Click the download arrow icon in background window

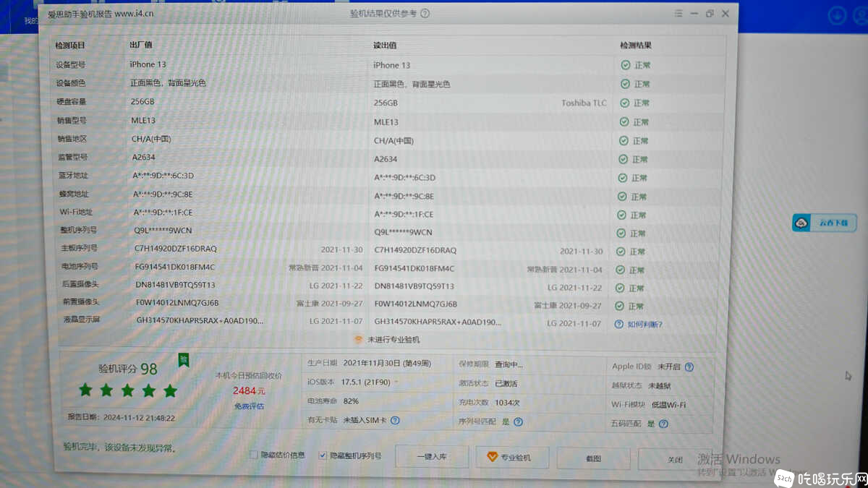tap(838, 15)
